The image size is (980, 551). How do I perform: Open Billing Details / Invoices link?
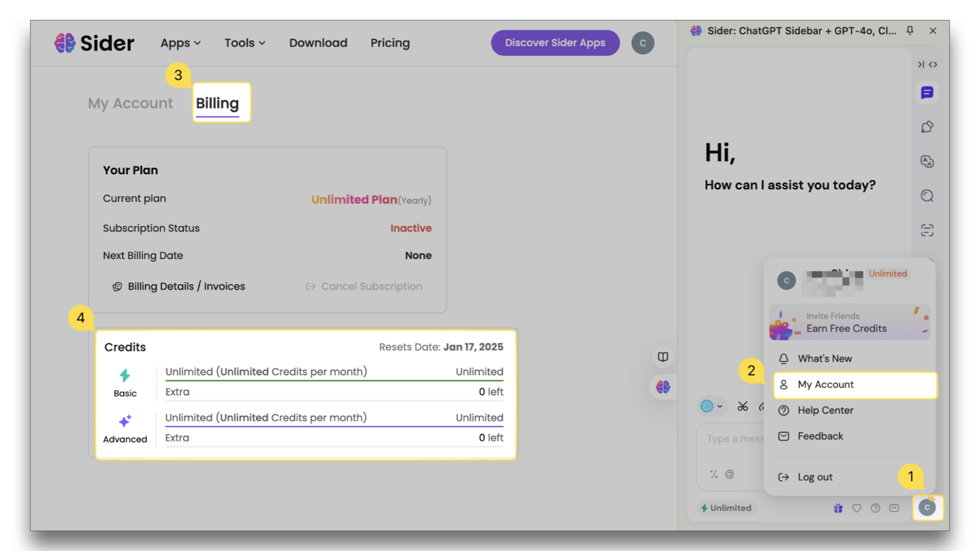pos(179,286)
